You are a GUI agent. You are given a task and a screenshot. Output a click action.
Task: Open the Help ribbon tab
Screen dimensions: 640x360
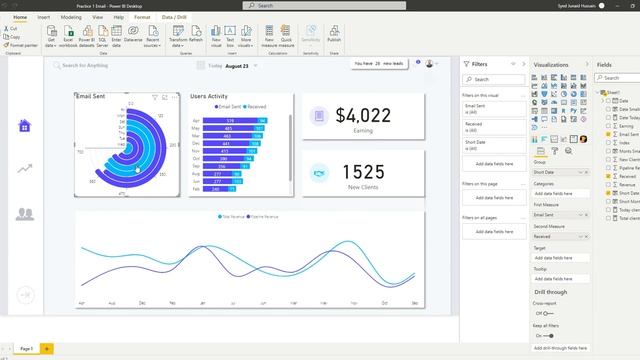118,18
